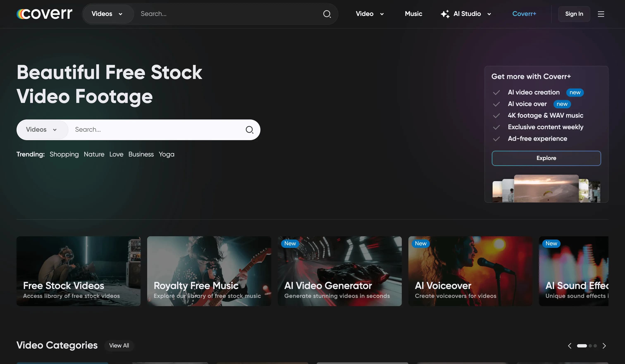Select trending tag Yoga
This screenshot has height=364, width=625.
[166, 154]
